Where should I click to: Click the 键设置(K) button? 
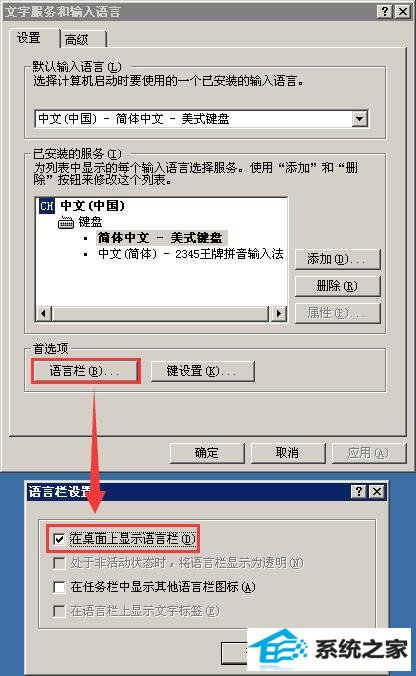coord(203,371)
